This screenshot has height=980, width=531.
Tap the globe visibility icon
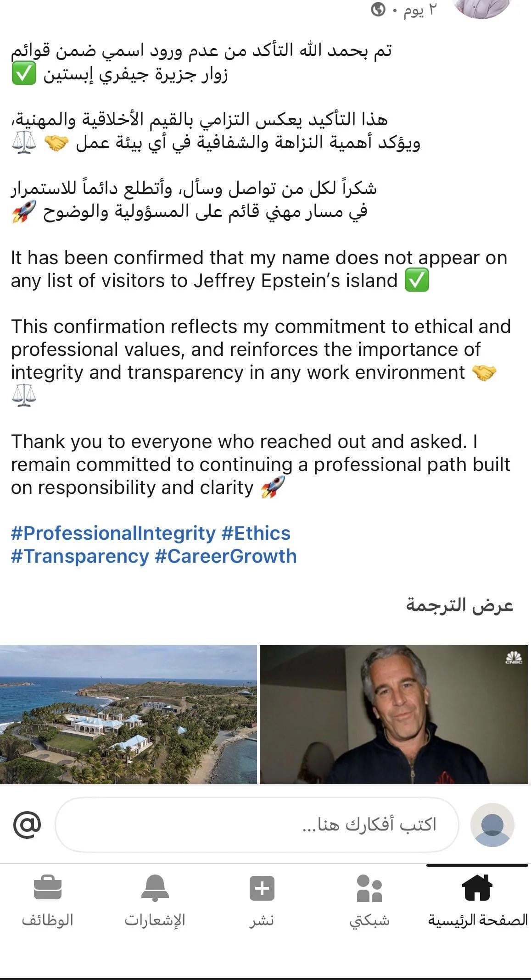pyautogui.click(x=378, y=10)
